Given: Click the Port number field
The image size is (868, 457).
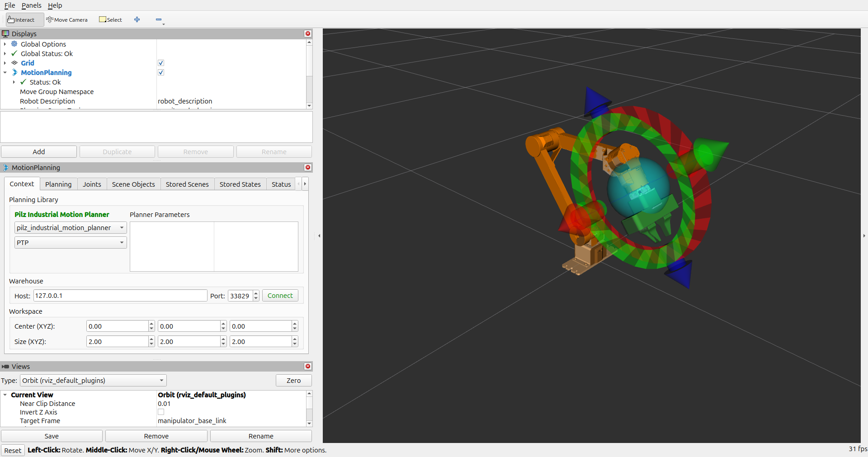Looking at the screenshot, I should click(240, 296).
